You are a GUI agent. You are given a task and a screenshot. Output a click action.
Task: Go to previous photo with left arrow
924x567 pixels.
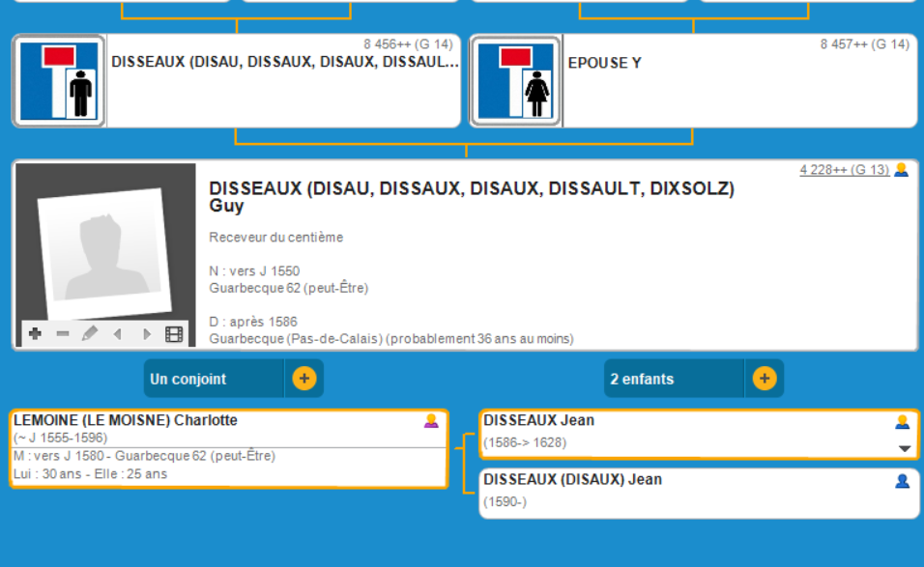click(x=118, y=334)
